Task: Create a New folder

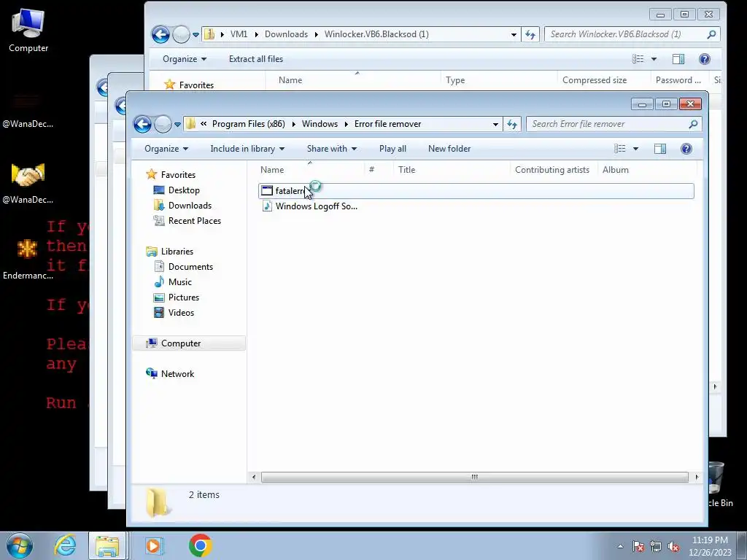Action: pyautogui.click(x=449, y=149)
